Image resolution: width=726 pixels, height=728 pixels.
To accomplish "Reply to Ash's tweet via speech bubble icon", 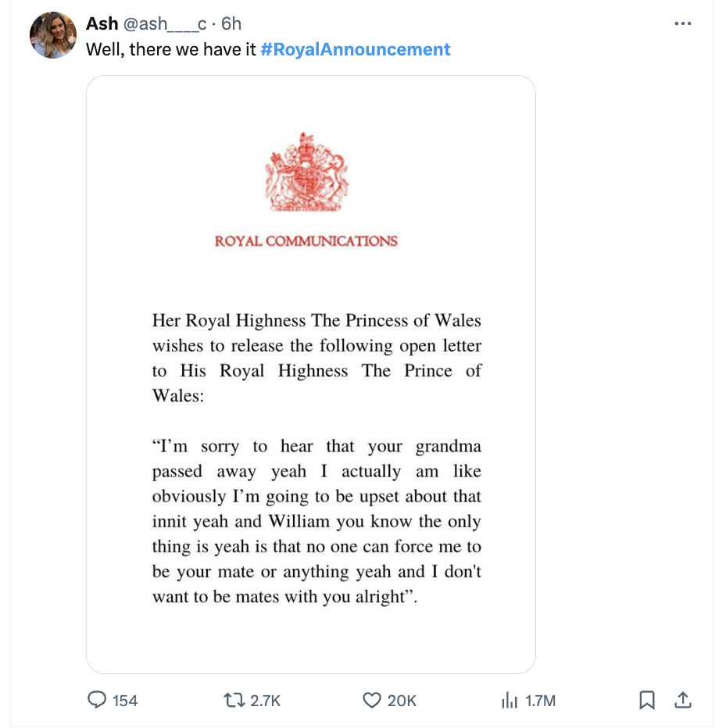I will click(97, 700).
